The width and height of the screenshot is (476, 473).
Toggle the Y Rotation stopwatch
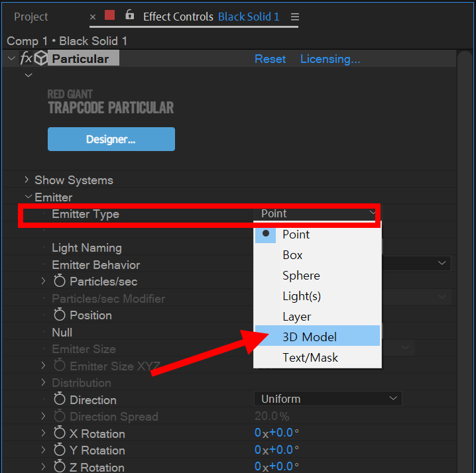(60, 449)
